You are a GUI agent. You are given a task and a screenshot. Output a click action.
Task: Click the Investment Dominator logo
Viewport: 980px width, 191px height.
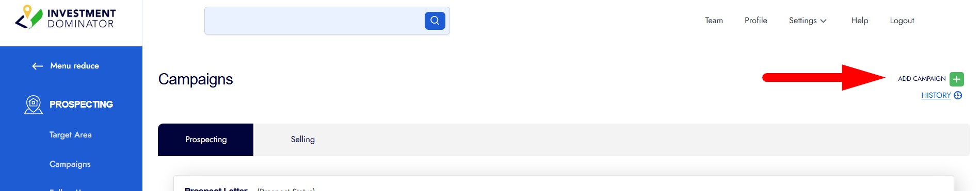pos(66,18)
